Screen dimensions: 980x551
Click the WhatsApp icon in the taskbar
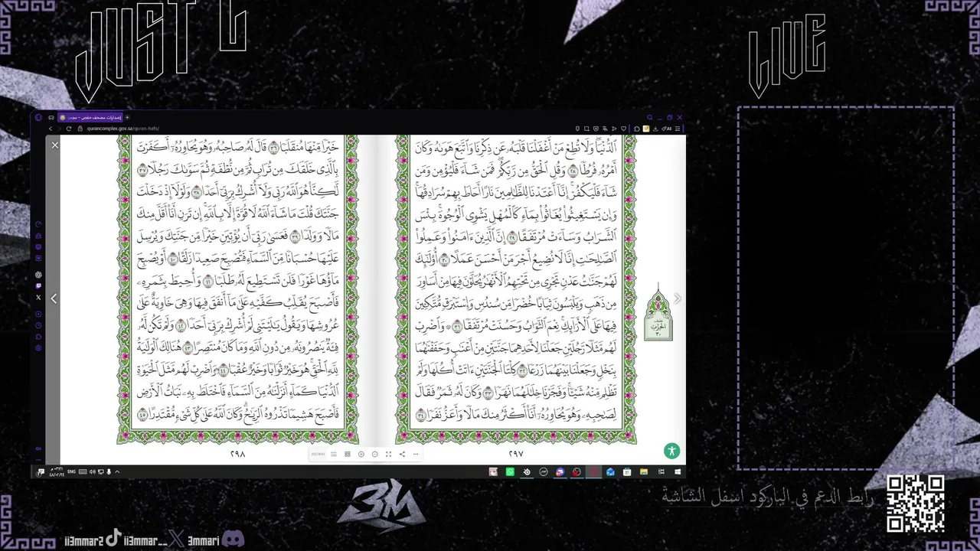click(510, 472)
